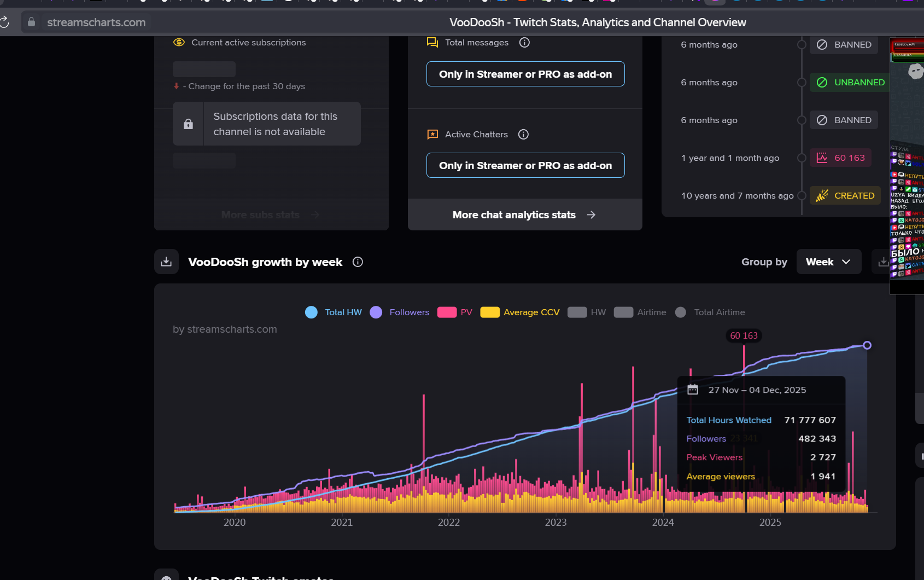Enable the Airtime chart series
This screenshot has height=580, width=924.
[640, 312]
